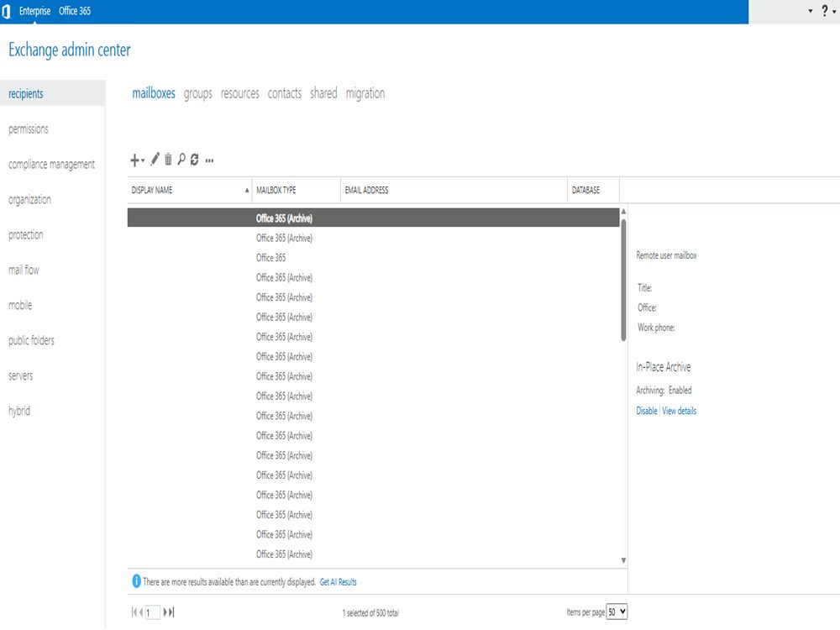Go to the first page of results
Viewport: 840px width, 630px height.
134,612
